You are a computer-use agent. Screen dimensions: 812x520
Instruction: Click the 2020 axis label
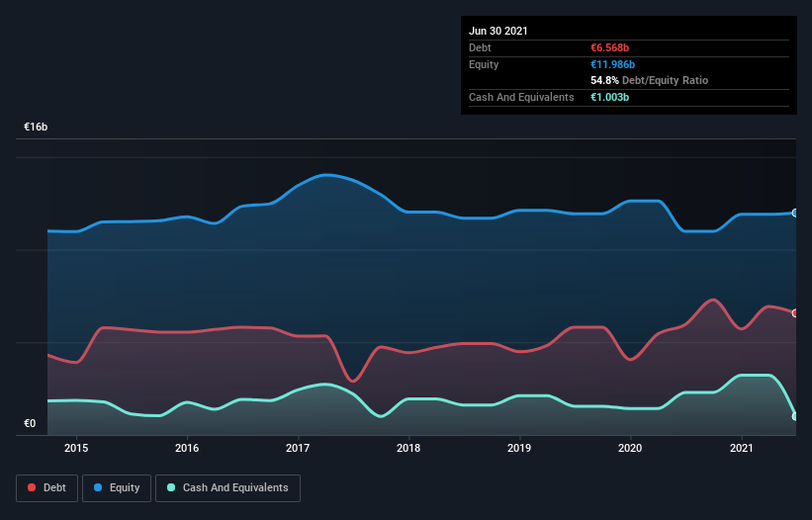click(x=630, y=448)
